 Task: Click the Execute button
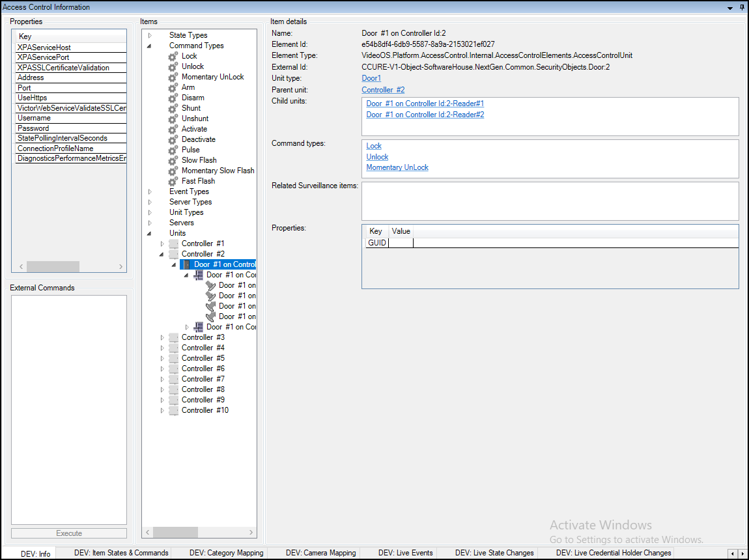[69, 533]
